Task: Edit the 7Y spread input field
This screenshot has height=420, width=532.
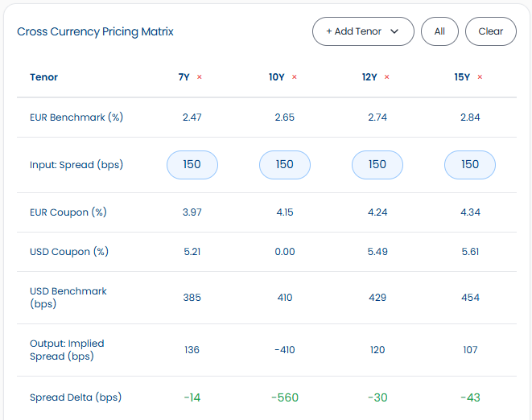Action: click(x=192, y=165)
